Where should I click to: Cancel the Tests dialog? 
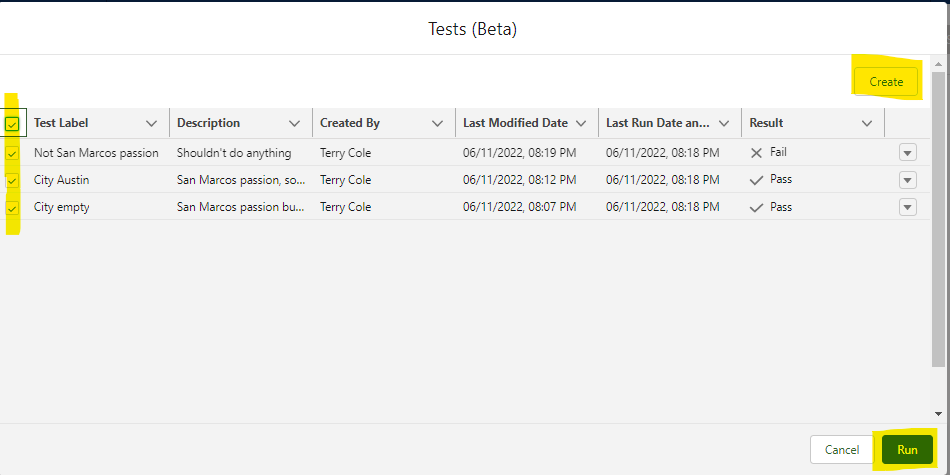click(841, 450)
